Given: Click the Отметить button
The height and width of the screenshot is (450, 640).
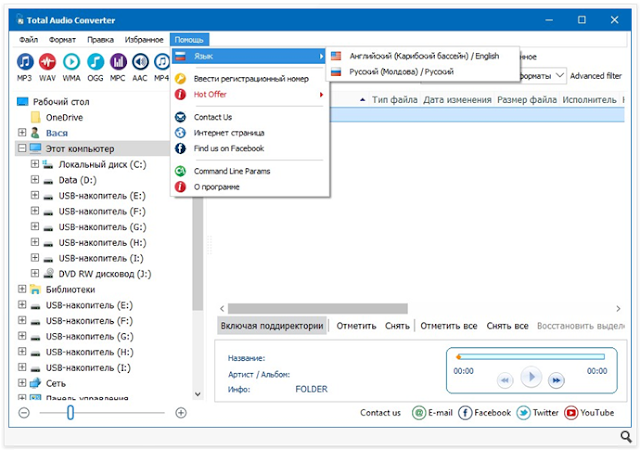Looking at the screenshot, I should (x=356, y=326).
